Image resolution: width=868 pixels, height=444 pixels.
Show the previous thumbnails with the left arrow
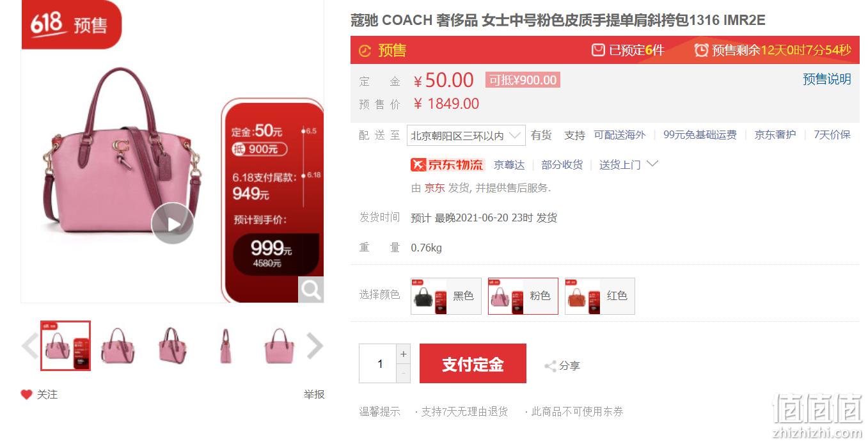click(30, 346)
